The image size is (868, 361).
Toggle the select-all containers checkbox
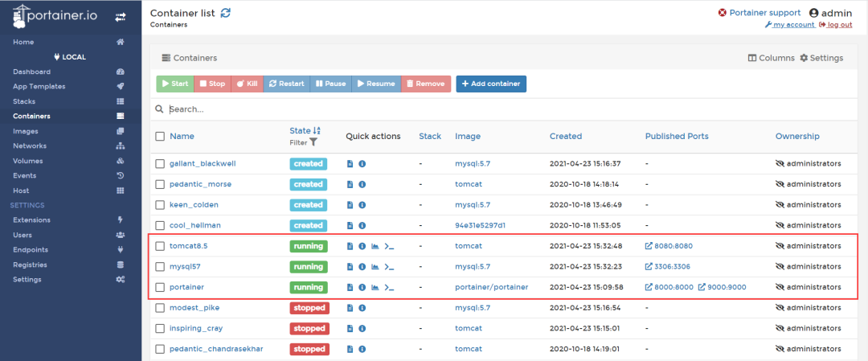coord(160,136)
